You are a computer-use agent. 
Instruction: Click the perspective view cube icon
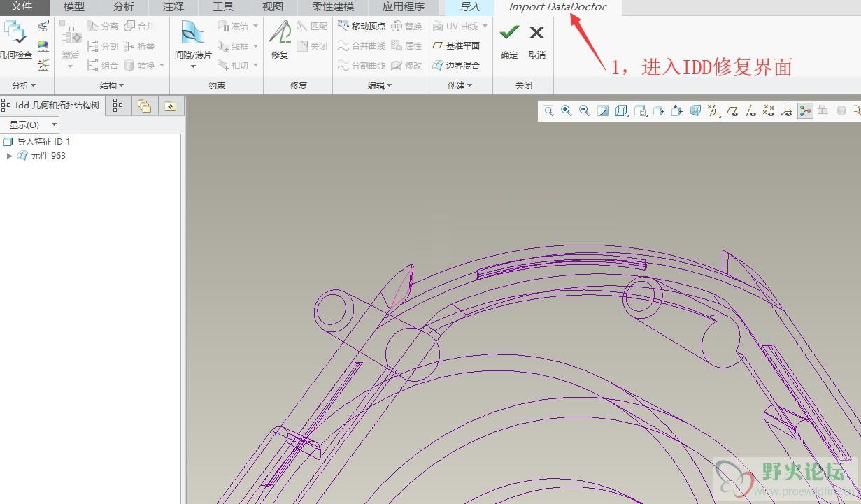[695, 110]
